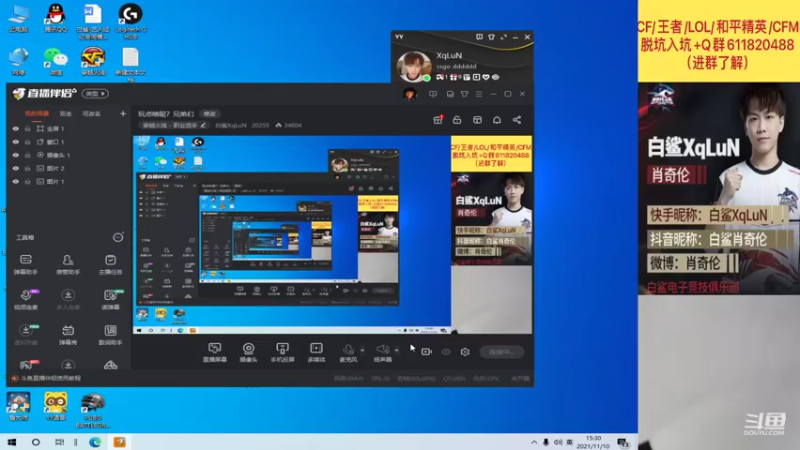This screenshot has width=800, height=450.
Task: Hide the 图片 1 source
Action: (16, 182)
